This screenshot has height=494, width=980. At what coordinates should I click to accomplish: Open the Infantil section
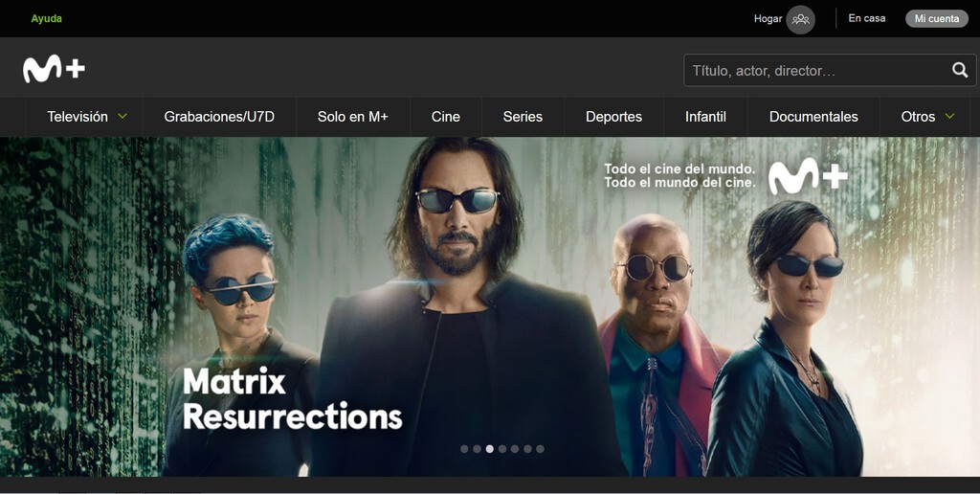[x=705, y=117]
